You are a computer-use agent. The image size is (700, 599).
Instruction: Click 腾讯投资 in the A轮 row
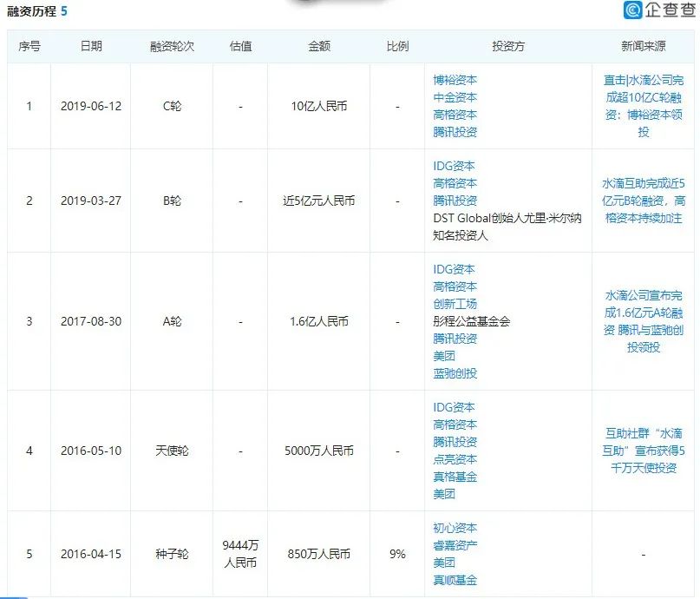coord(455,339)
